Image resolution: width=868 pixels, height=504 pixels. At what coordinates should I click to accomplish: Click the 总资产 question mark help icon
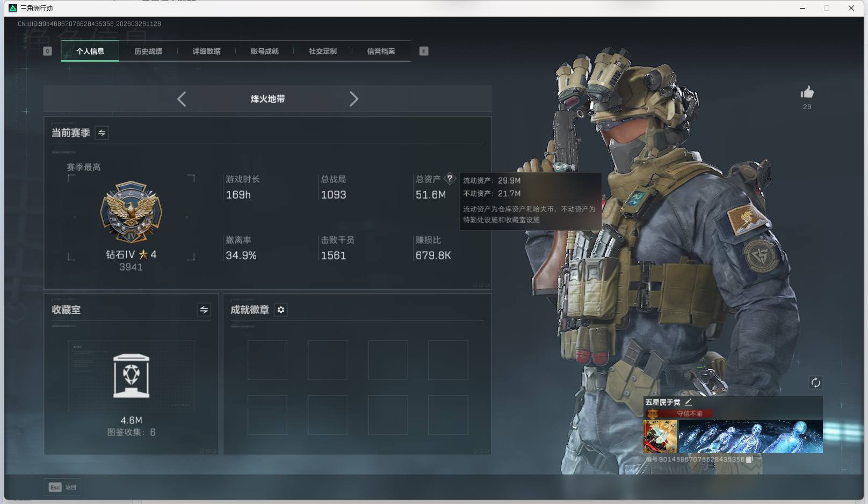(x=450, y=179)
